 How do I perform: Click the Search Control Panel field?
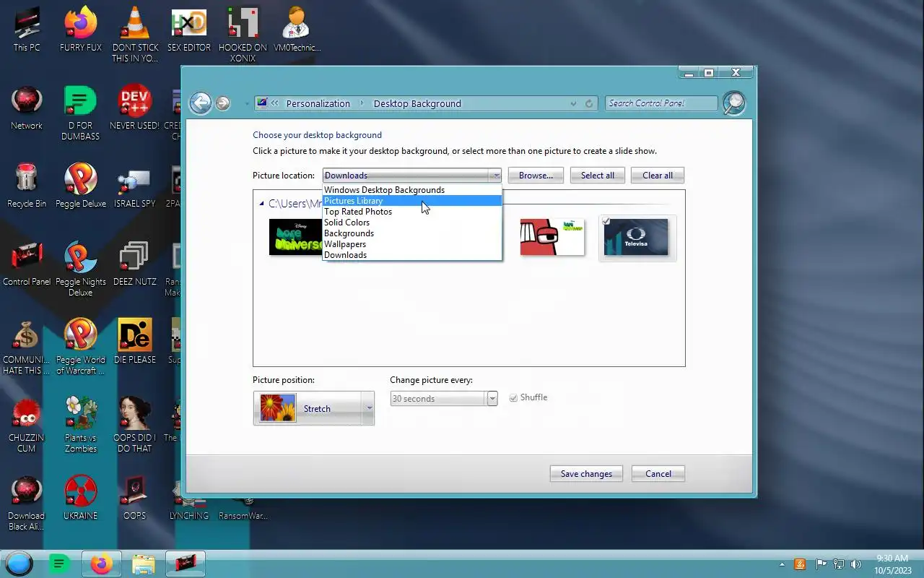[661, 103]
